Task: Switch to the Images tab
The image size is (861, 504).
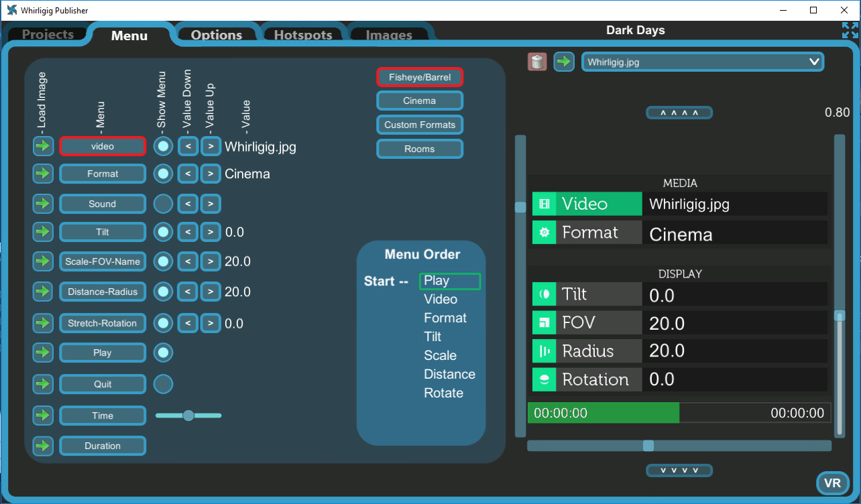Action: 389,35
